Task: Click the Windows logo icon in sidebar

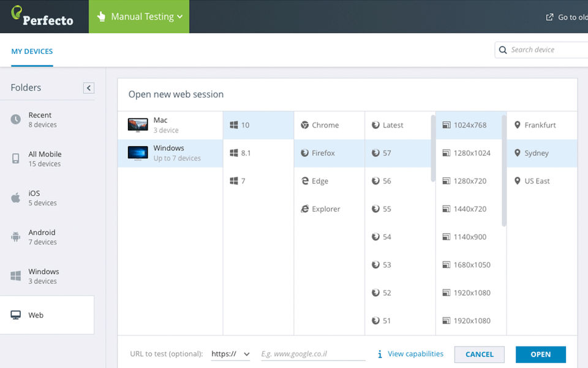Action: click(x=16, y=276)
